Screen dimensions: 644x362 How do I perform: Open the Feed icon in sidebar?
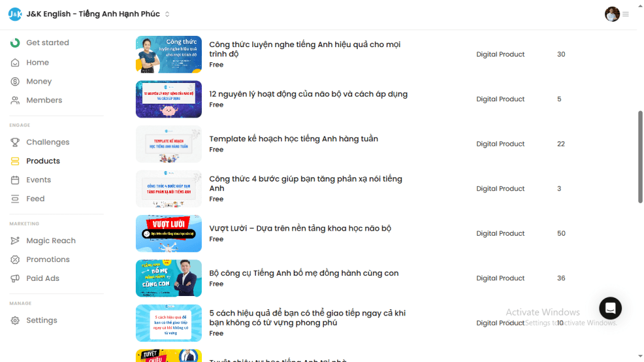coord(14,199)
